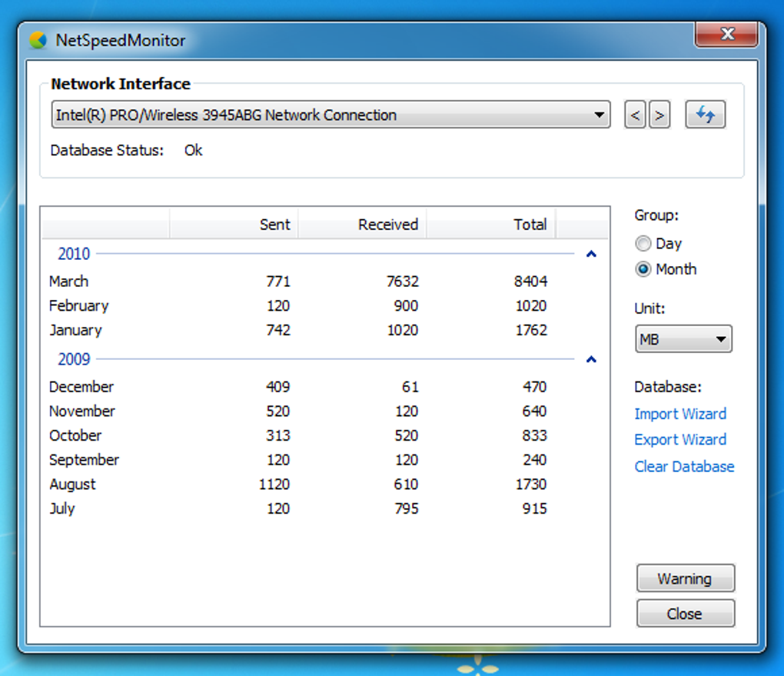Viewport: 784px width, 676px height.
Task: Click August sent value 1120
Action: (274, 485)
